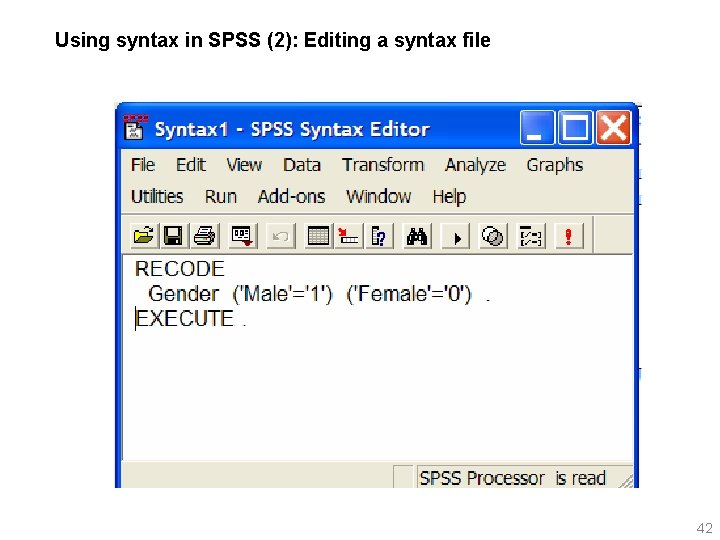Minimize the Syntax Editor window
720x540 pixels.
point(537,127)
